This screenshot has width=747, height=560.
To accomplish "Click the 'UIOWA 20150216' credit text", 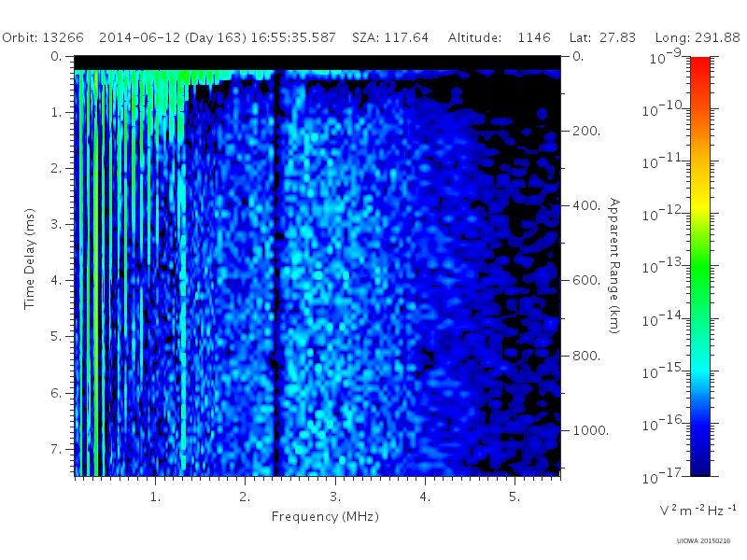I will (703, 541).
